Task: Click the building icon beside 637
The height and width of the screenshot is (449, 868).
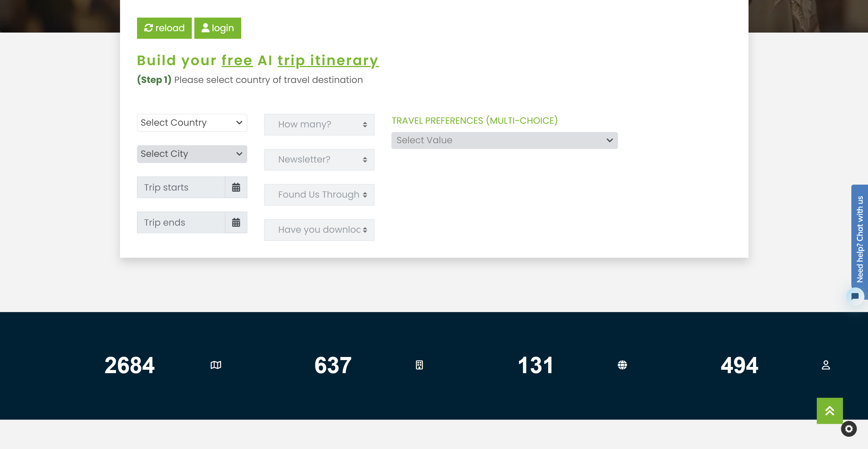Action: [x=419, y=365]
